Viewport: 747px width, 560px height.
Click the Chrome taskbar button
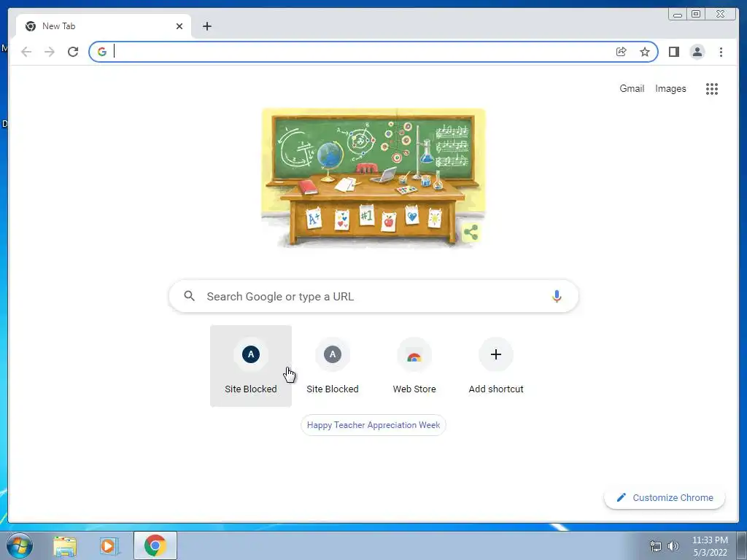tap(155, 545)
